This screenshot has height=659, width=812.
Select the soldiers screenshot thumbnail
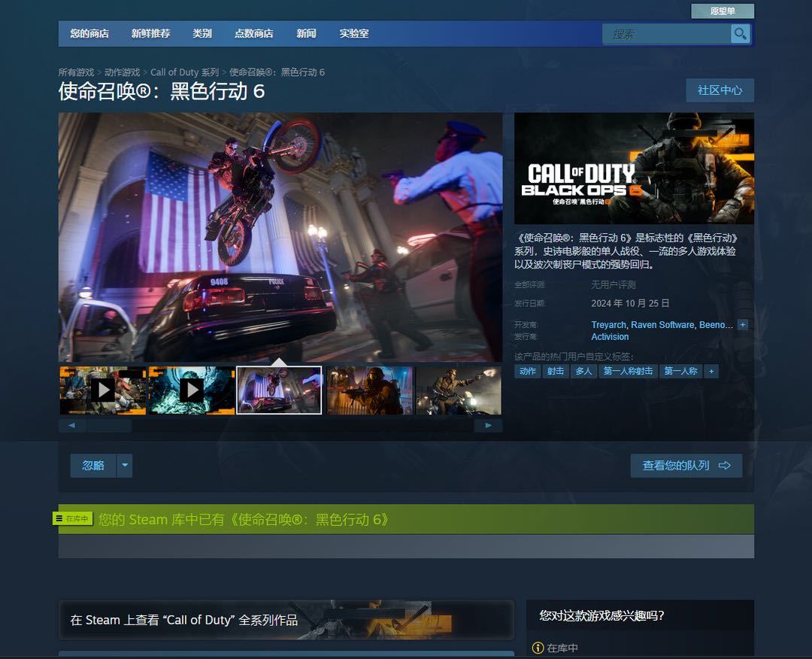coord(369,390)
